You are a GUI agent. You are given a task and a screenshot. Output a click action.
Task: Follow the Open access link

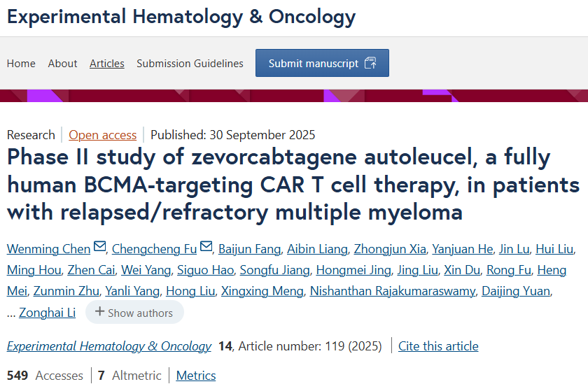[x=102, y=135]
